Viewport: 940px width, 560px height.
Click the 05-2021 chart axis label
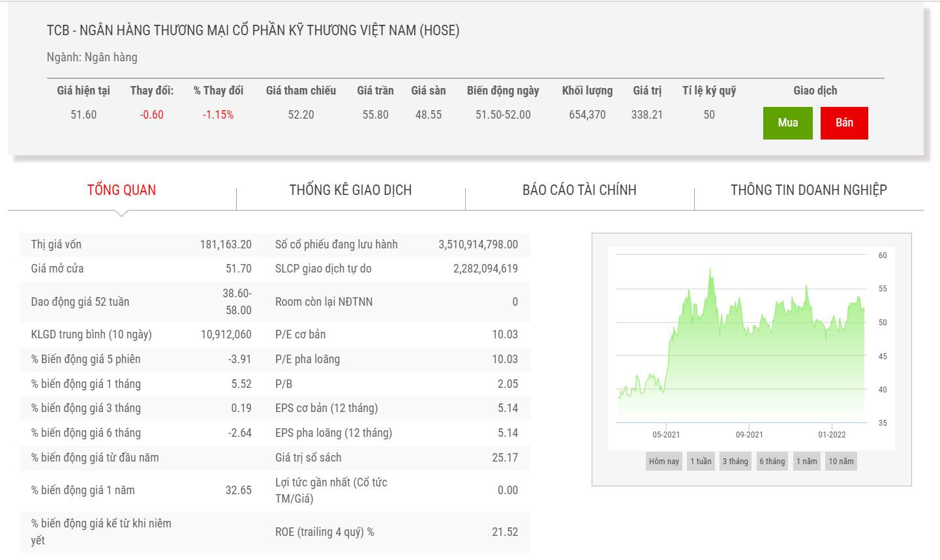[666, 435]
